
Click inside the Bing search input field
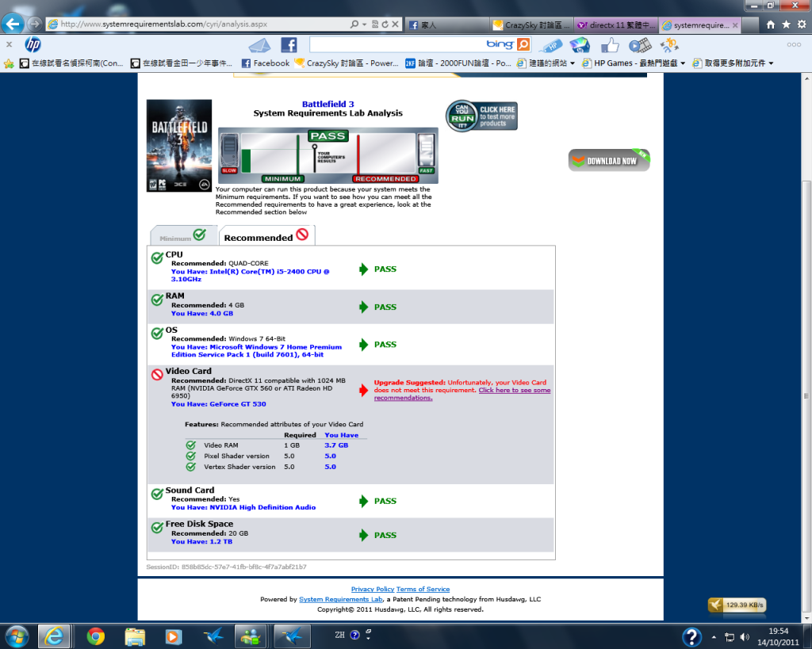tap(396, 44)
